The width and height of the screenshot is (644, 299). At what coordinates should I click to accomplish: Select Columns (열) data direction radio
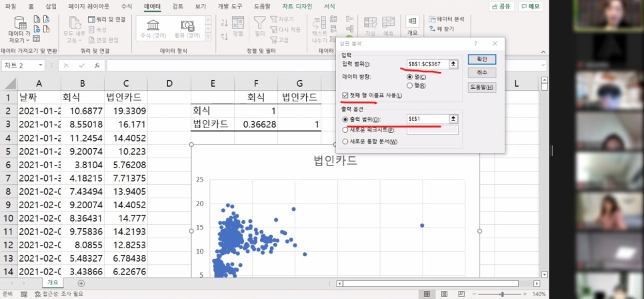click(409, 77)
